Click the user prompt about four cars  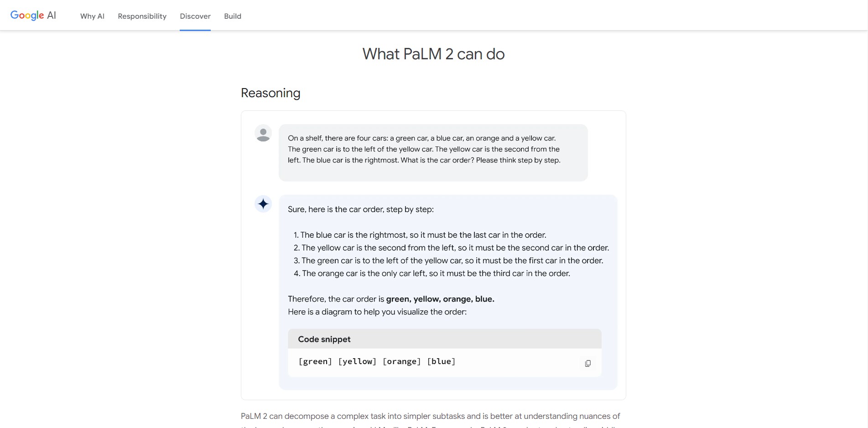433,152
